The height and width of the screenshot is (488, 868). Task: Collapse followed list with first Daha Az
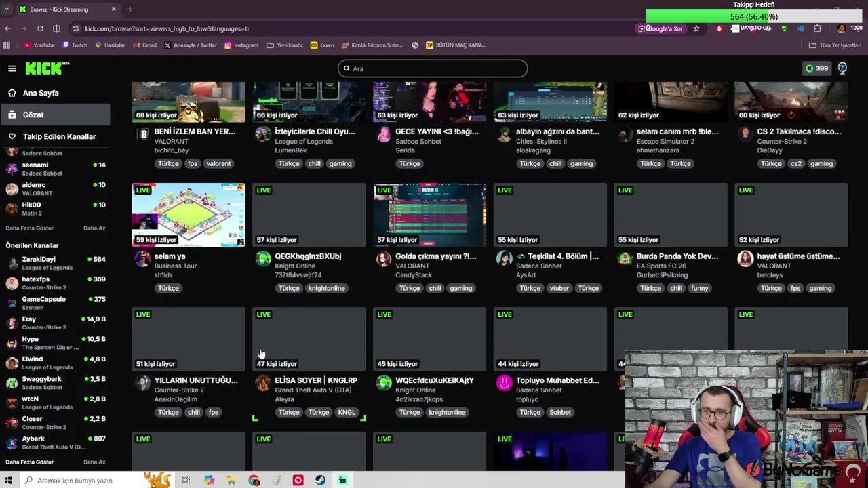94,228
